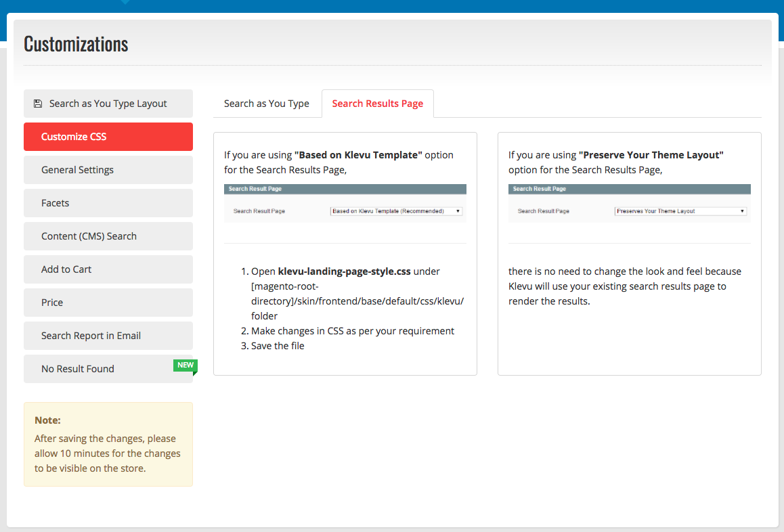Click the Based on Klevu Template dropdown image

point(396,211)
